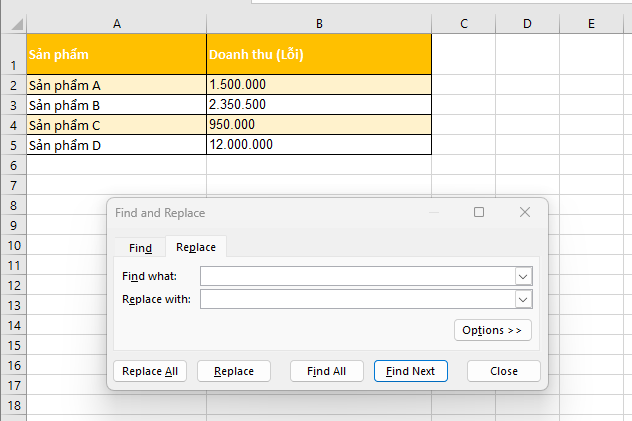Click the Find All button
Viewport: 632px width, 421px height.
coord(326,371)
